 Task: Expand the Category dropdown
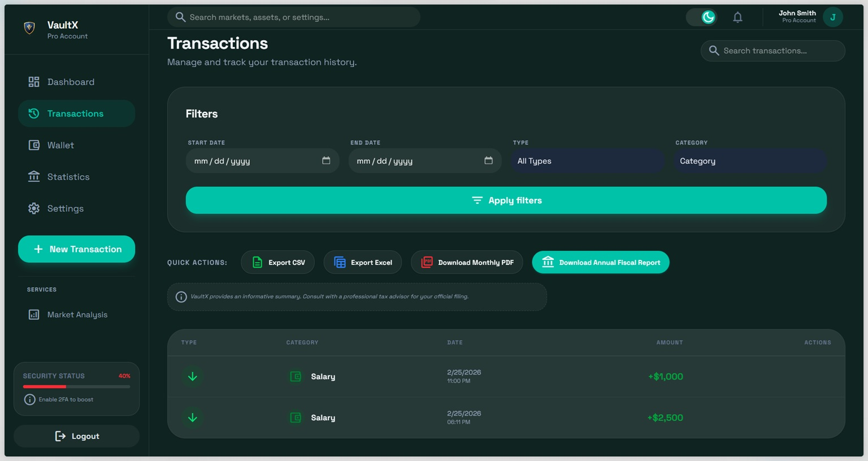point(750,161)
